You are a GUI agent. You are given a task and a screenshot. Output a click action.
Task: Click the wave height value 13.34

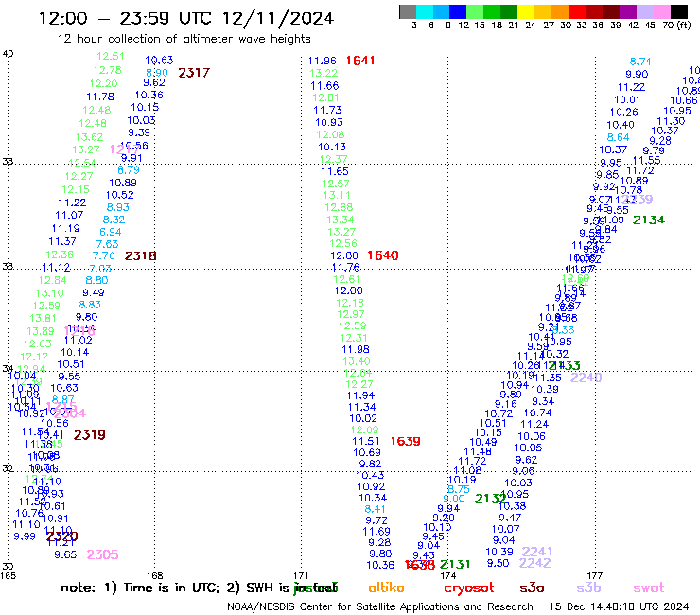point(341,220)
